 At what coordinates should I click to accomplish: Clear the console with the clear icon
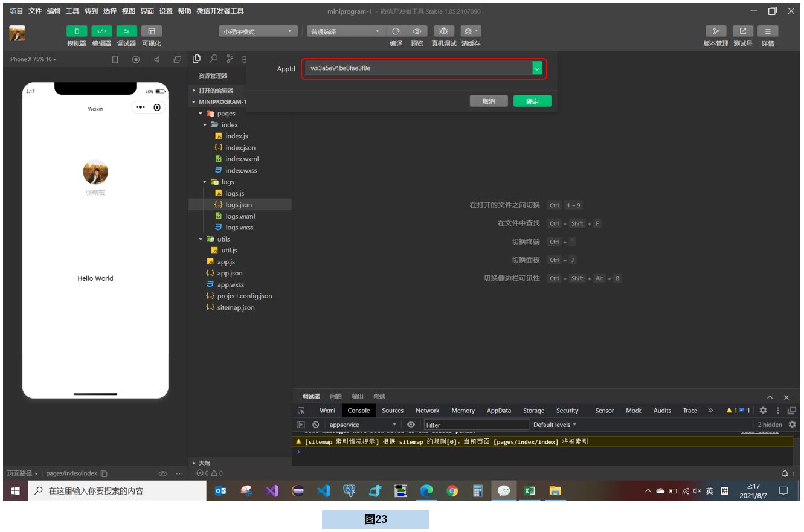(315, 425)
